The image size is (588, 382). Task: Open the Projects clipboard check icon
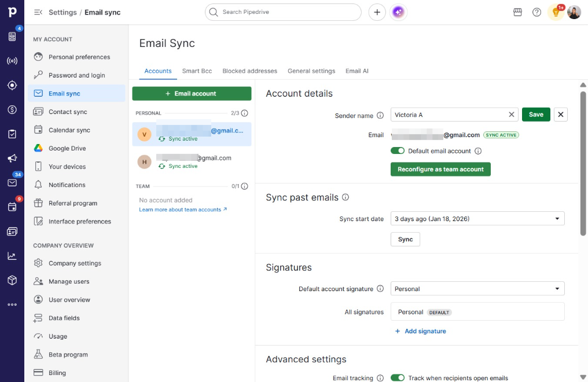[x=12, y=134]
